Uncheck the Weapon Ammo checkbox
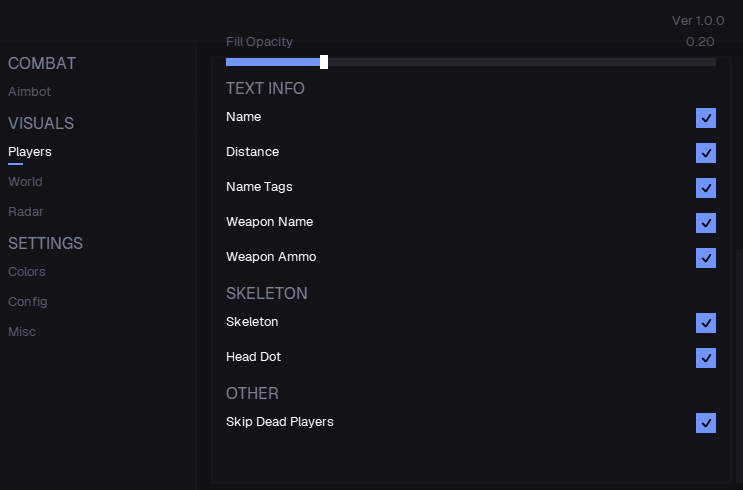 click(x=706, y=258)
